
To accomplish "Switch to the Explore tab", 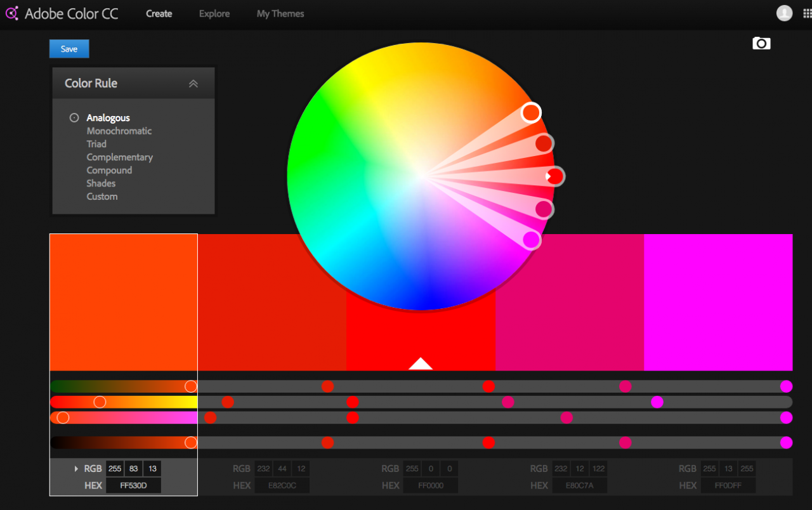I will click(214, 13).
